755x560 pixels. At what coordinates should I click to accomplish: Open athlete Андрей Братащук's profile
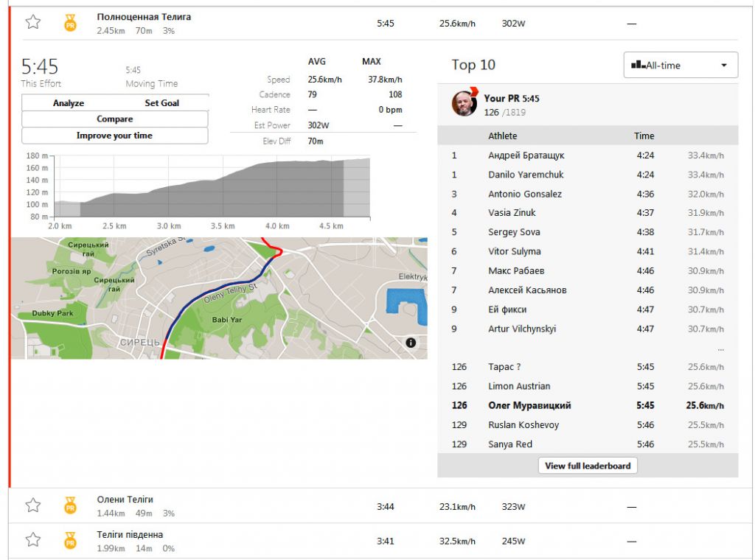click(526, 155)
